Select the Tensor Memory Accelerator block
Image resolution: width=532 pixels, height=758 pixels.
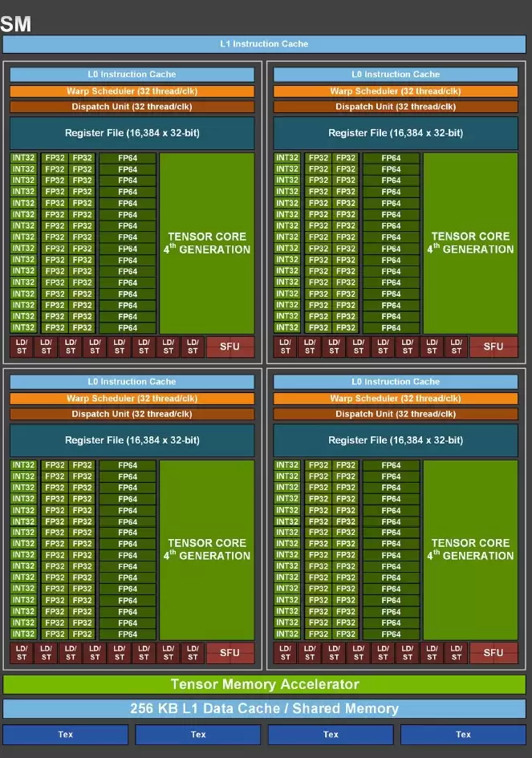tap(264, 684)
